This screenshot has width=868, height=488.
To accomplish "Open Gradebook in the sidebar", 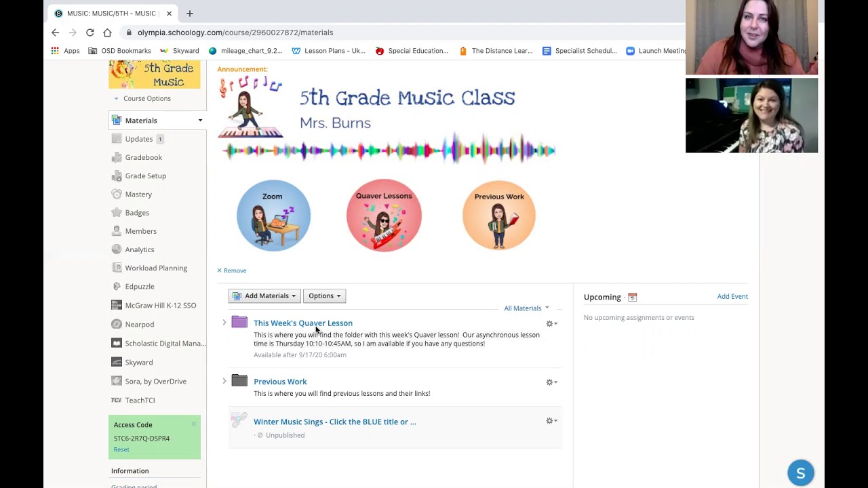I will click(x=143, y=157).
